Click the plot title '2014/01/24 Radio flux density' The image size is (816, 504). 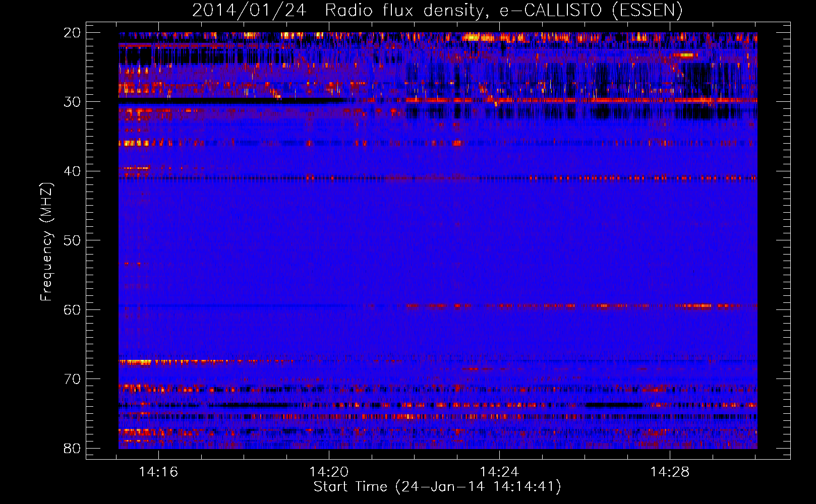coord(339,11)
